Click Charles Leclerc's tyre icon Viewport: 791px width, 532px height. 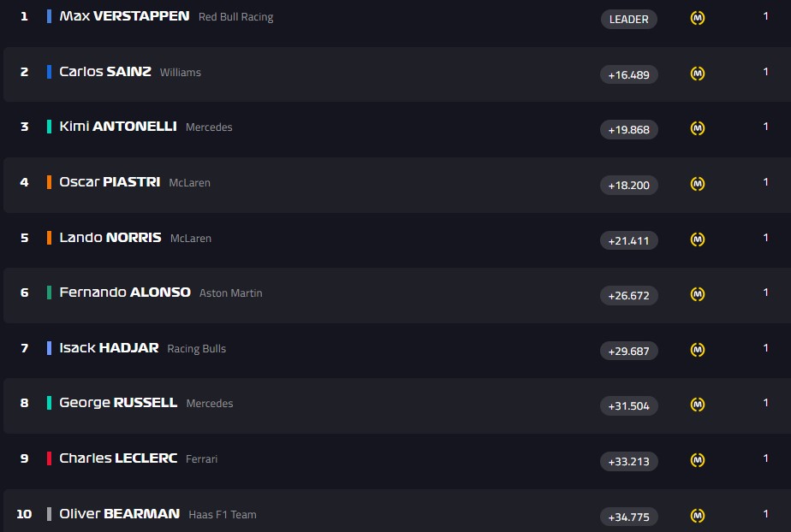(698, 460)
